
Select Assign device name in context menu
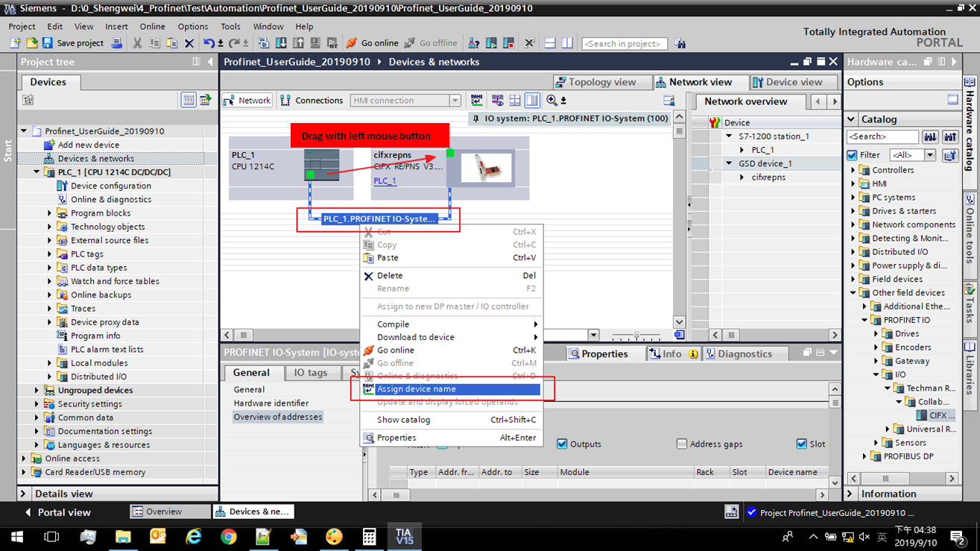[x=451, y=389]
